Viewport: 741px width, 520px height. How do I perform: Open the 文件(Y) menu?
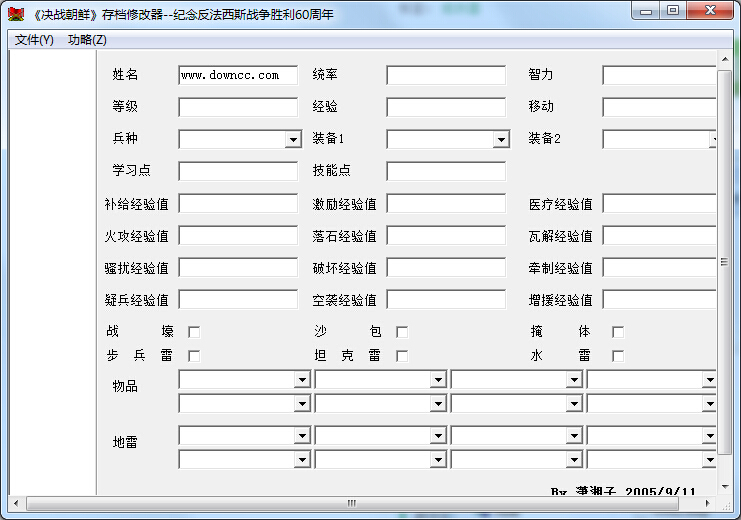pyautogui.click(x=34, y=40)
